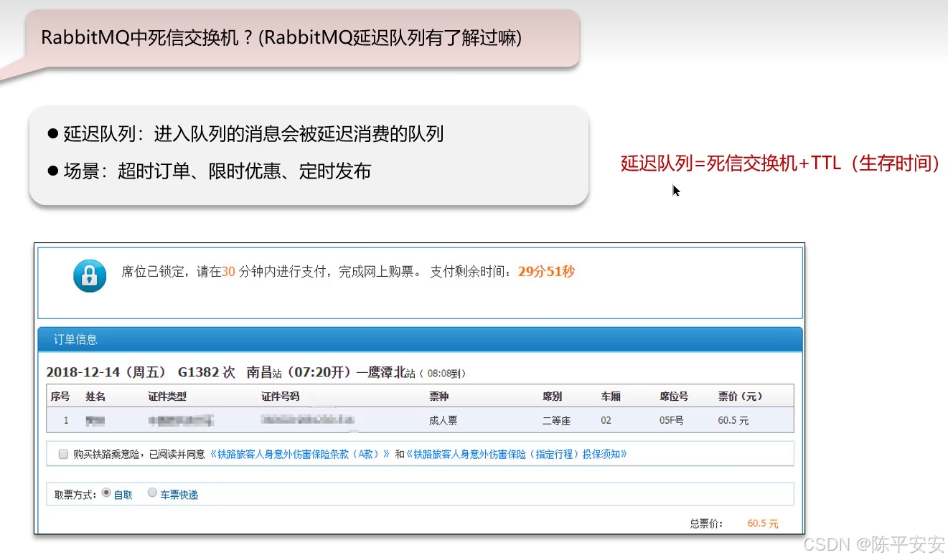The height and width of the screenshot is (560, 948).
Task: Open 铁路旅客人身意外伤害保险（指定行程）投保须知 link
Action: coord(517,454)
